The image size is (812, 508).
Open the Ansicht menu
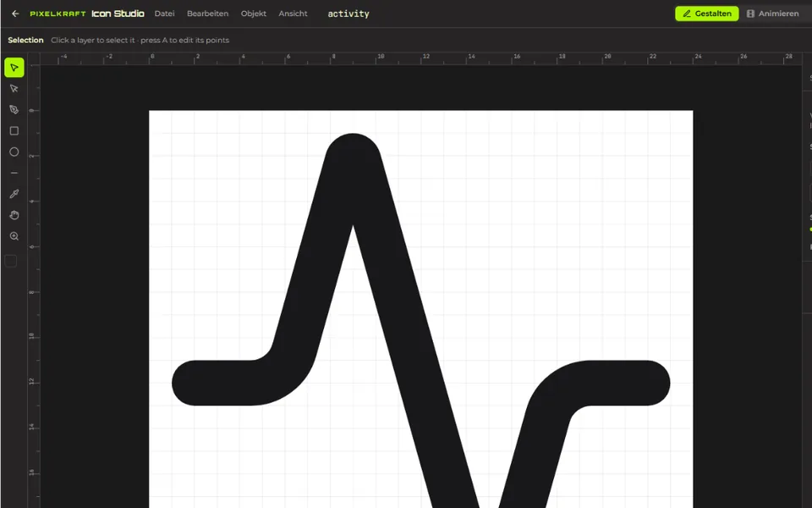click(294, 14)
